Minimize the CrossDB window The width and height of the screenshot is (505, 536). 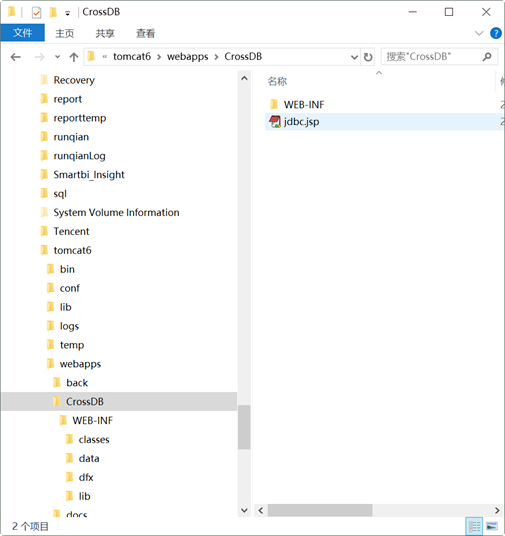click(x=413, y=12)
